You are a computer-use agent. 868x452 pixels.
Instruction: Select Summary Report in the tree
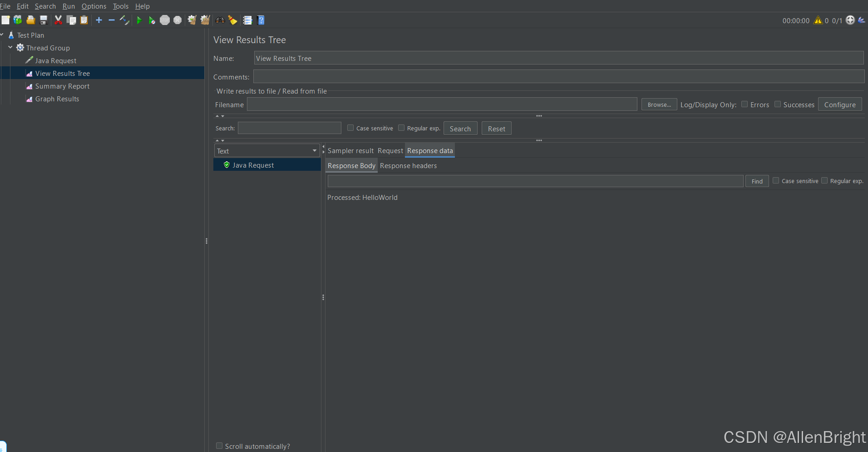pyautogui.click(x=62, y=86)
